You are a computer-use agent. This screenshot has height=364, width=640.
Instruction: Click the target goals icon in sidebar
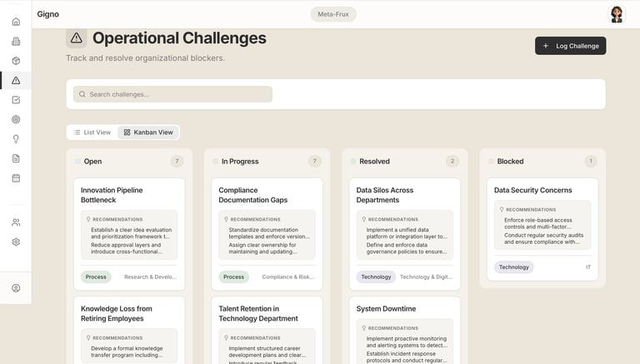pyautogui.click(x=16, y=119)
